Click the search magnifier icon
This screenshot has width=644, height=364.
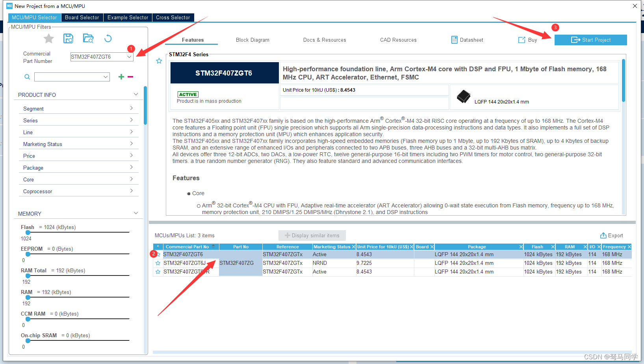tap(27, 77)
